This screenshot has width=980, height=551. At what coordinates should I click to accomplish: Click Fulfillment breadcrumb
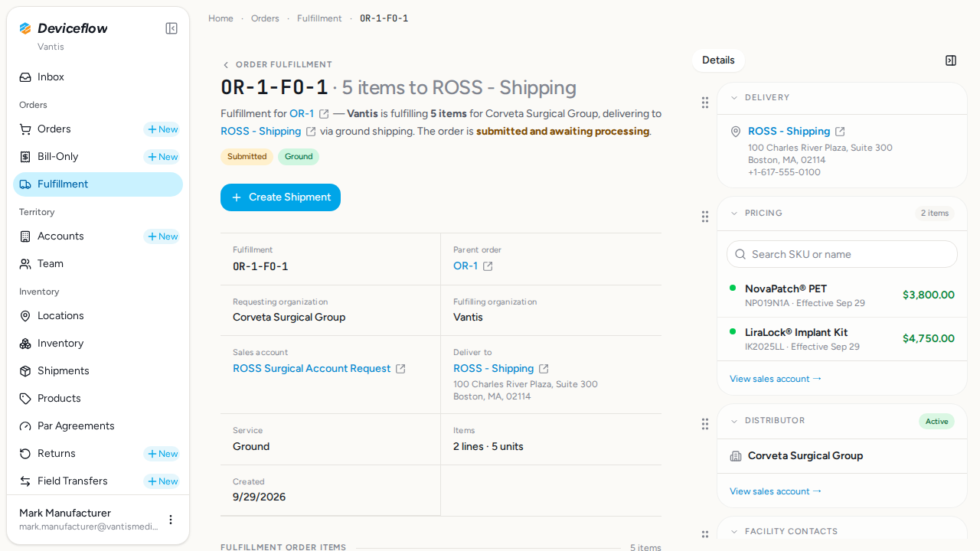tap(319, 18)
